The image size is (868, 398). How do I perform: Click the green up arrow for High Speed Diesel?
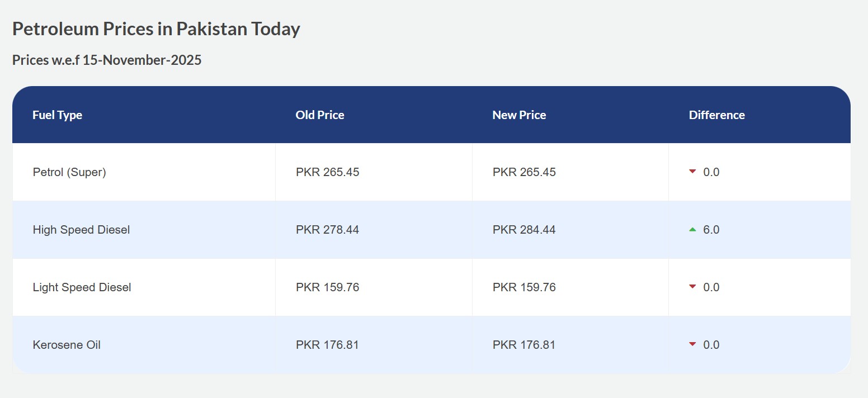click(x=692, y=229)
